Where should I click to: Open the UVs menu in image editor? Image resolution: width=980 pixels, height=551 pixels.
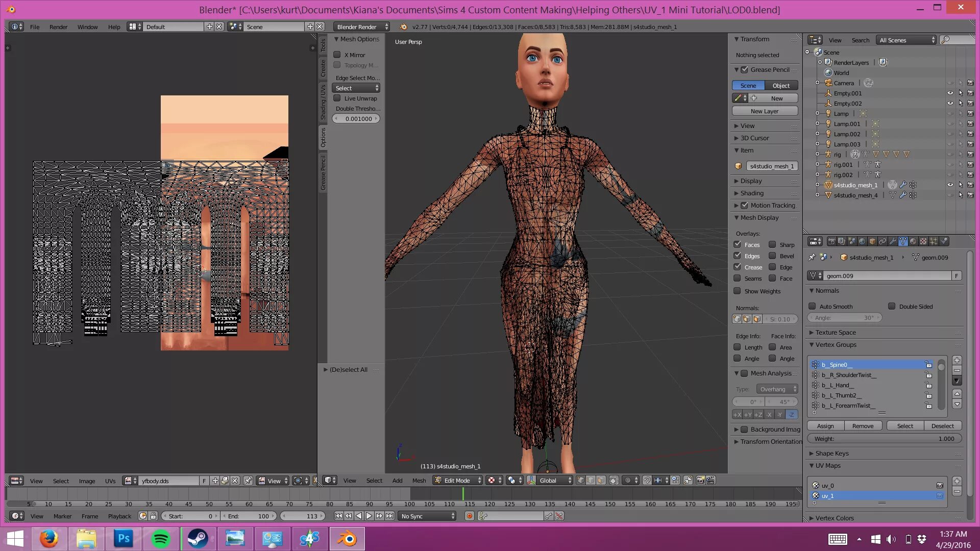[110, 481]
